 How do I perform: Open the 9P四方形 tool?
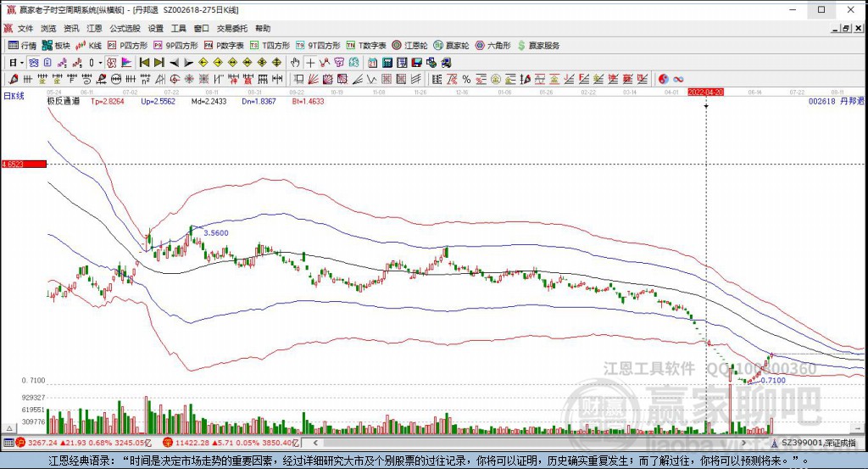(175, 46)
